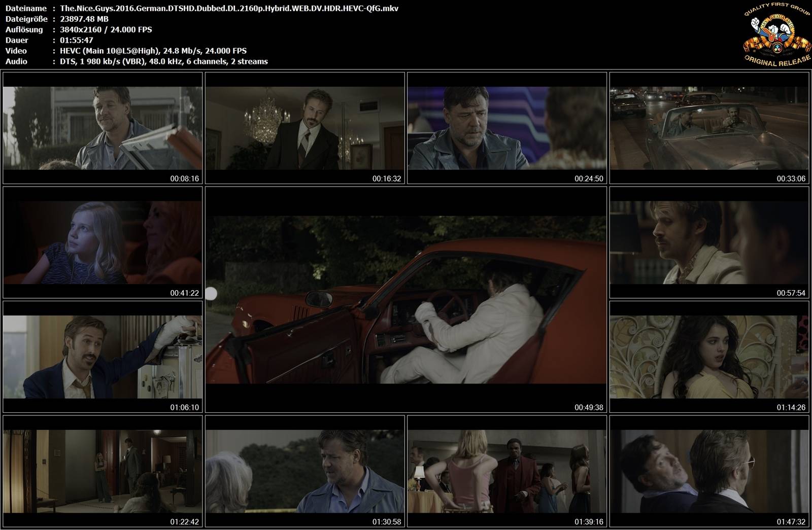Screen dimensions: 812x530
Task: Click the Video label
Action: pyautogui.click(x=16, y=51)
